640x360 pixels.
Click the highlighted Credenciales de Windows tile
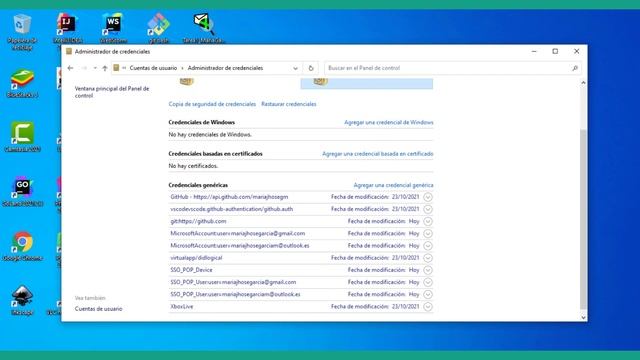point(367,83)
